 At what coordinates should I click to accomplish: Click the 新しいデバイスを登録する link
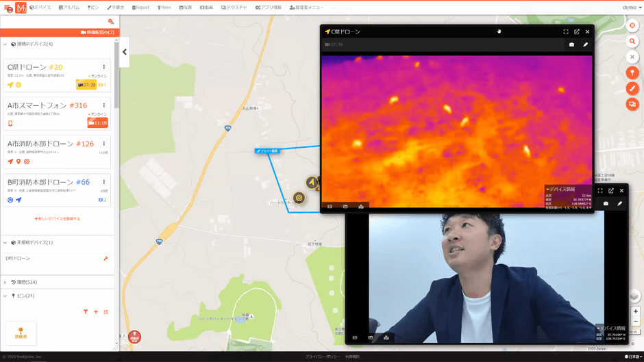(58, 219)
